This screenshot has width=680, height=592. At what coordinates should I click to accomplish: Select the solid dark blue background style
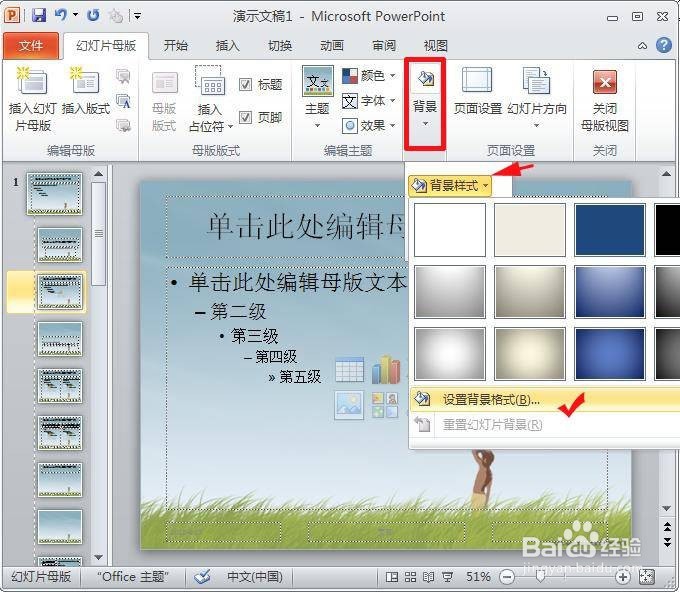click(610, 230)
